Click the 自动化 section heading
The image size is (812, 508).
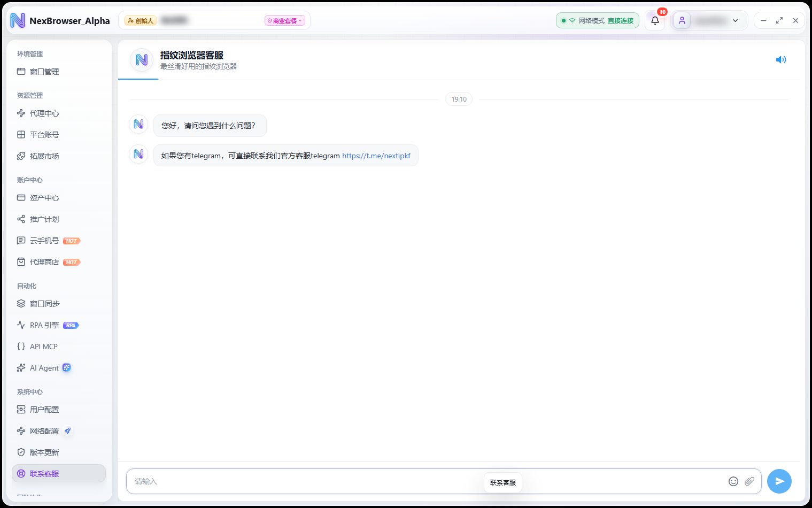point(27,286)
